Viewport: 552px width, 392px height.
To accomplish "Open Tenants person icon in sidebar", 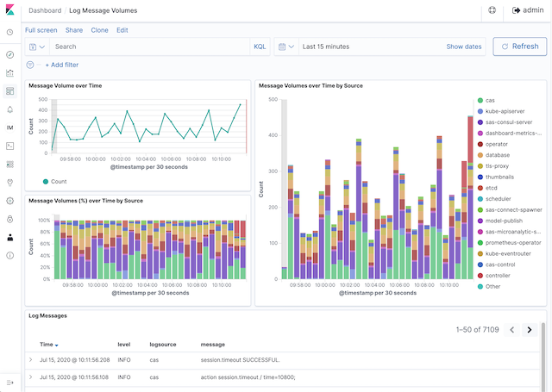I will coord(9,237).
